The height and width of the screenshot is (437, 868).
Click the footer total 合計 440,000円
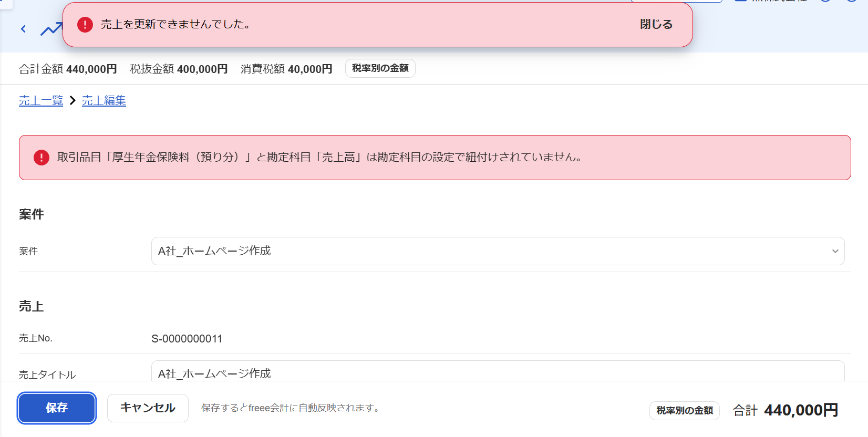coord(786,410)
